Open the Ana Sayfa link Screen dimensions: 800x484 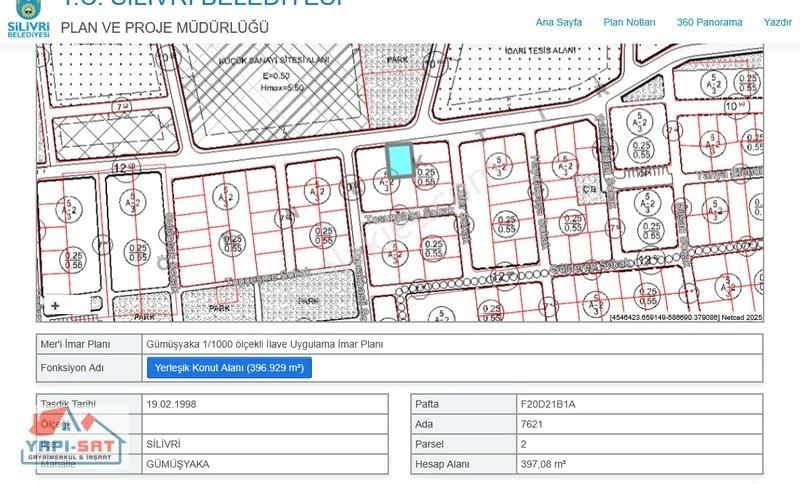tap(559, 22)
